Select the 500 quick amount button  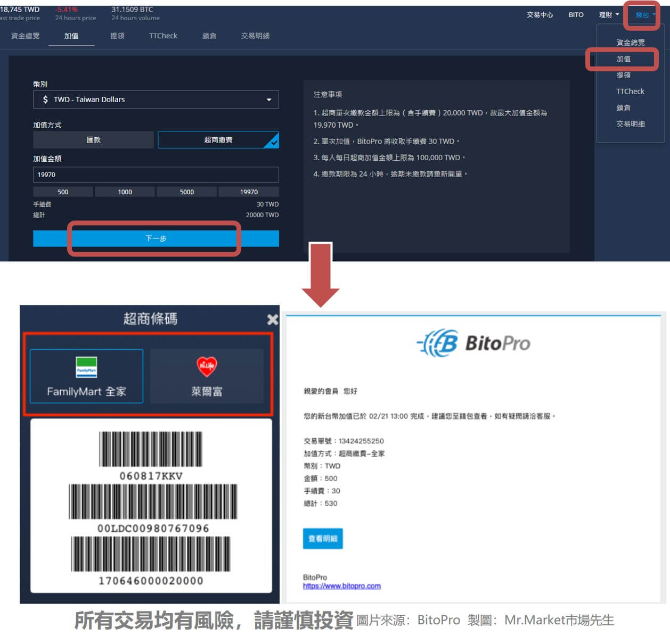click(x=63, y=192)
